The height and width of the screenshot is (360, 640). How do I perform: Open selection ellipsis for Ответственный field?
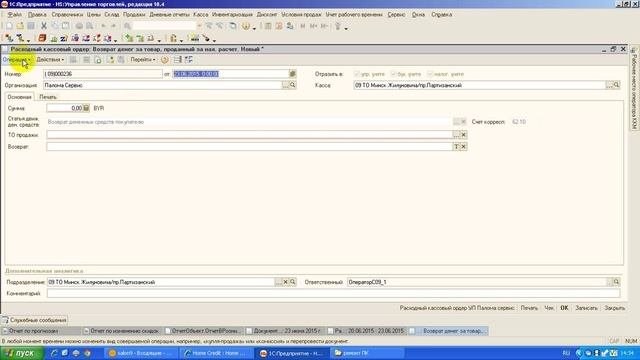pyautogui.click(x=609, y=282)
